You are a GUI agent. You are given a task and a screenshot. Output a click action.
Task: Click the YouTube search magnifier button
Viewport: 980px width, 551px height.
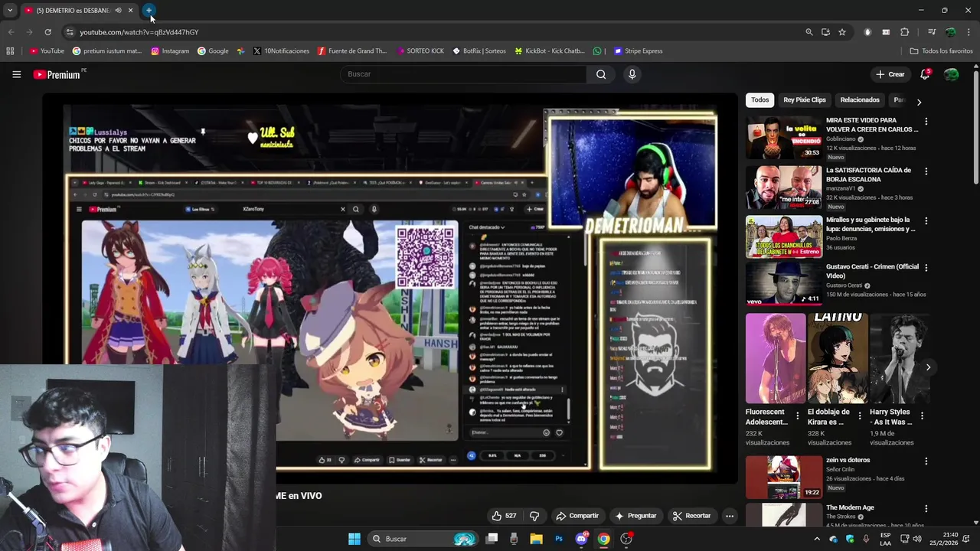click(x=601, y=74)
